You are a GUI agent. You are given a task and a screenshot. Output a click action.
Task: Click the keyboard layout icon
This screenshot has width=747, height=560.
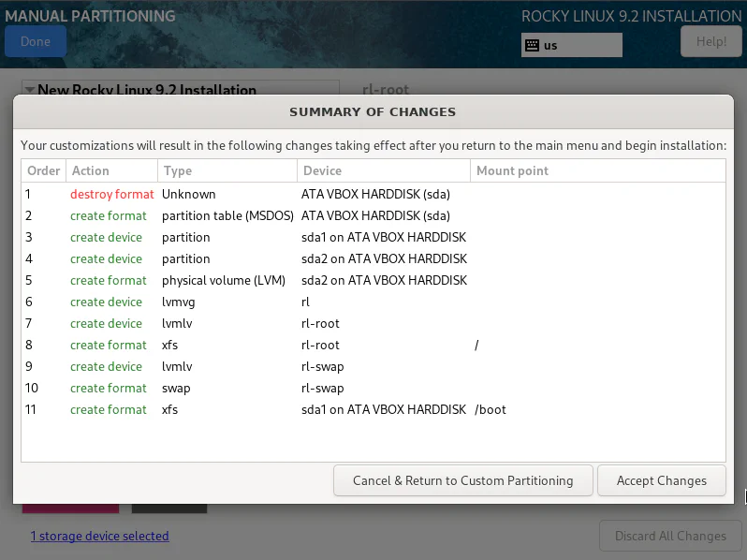(x=532, y=45)
